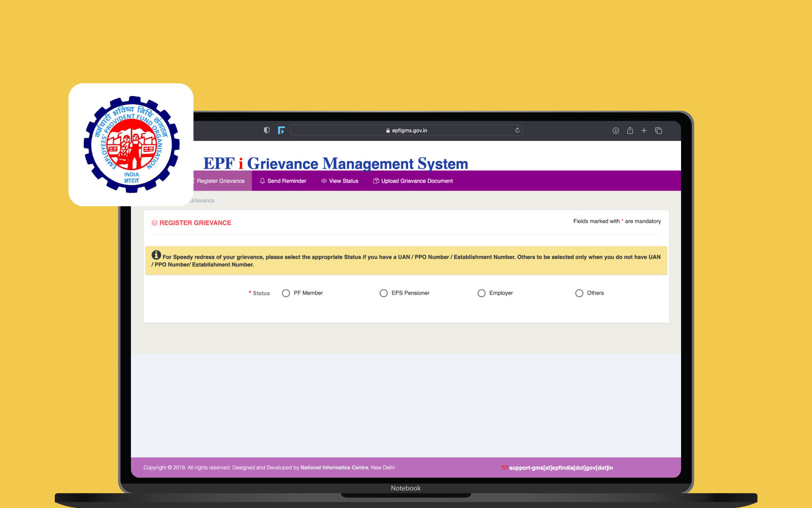Select the PF Member radio button
Screen dimensions: 812x508
[286, 293]
